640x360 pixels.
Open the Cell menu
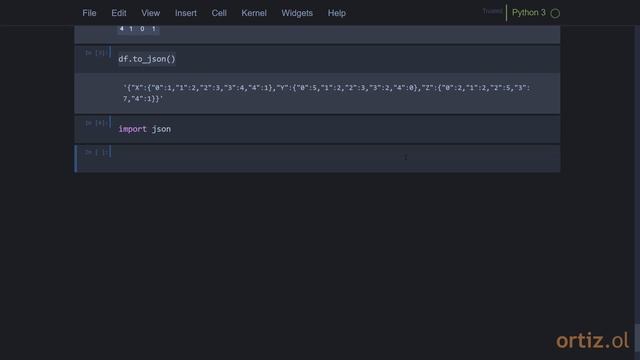(x=219, y=13)
